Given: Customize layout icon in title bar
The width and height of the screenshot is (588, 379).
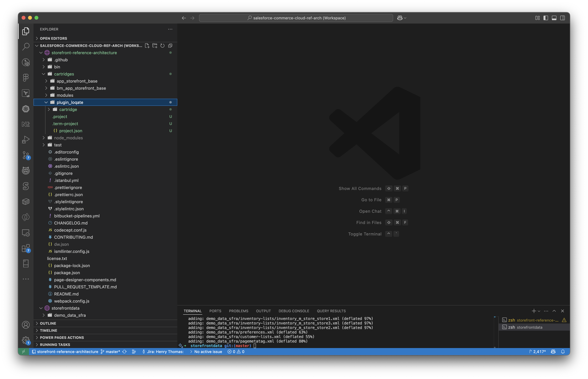Looking at the screenshot, I should 537,18.
